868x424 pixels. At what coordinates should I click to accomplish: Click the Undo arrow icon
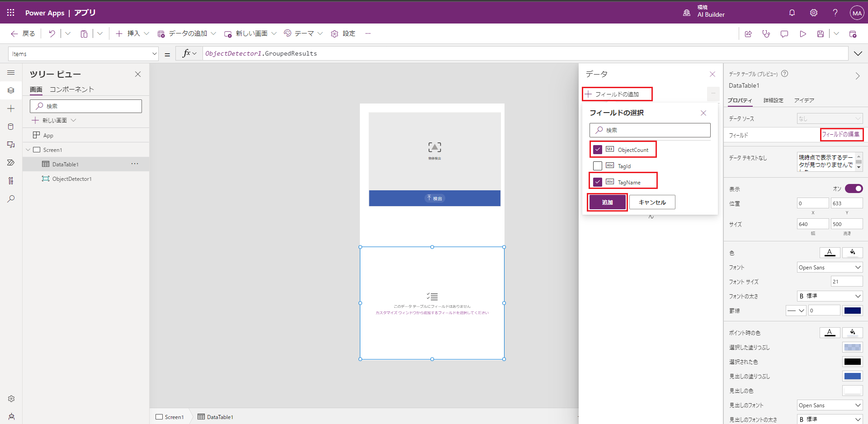52,33
